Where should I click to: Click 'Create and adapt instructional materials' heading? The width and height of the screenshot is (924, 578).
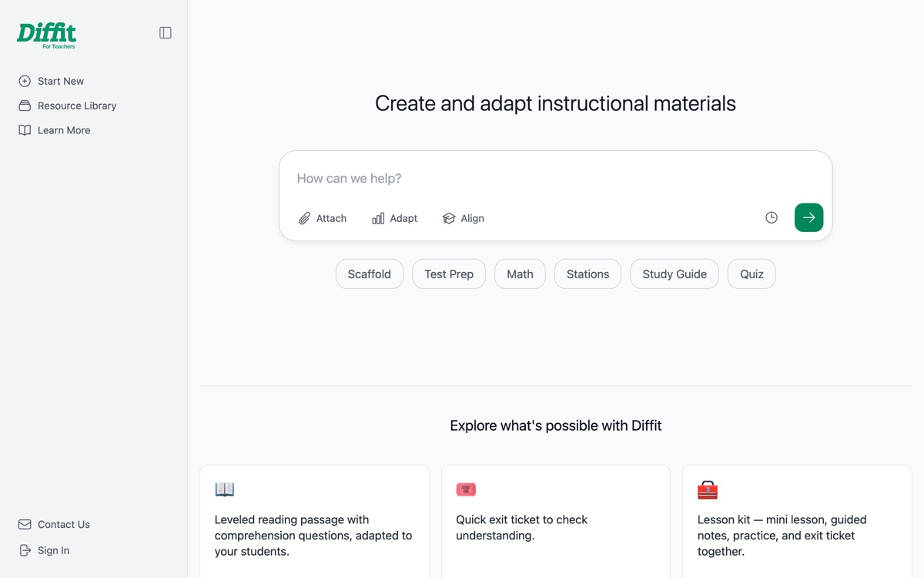pos(555,103)
